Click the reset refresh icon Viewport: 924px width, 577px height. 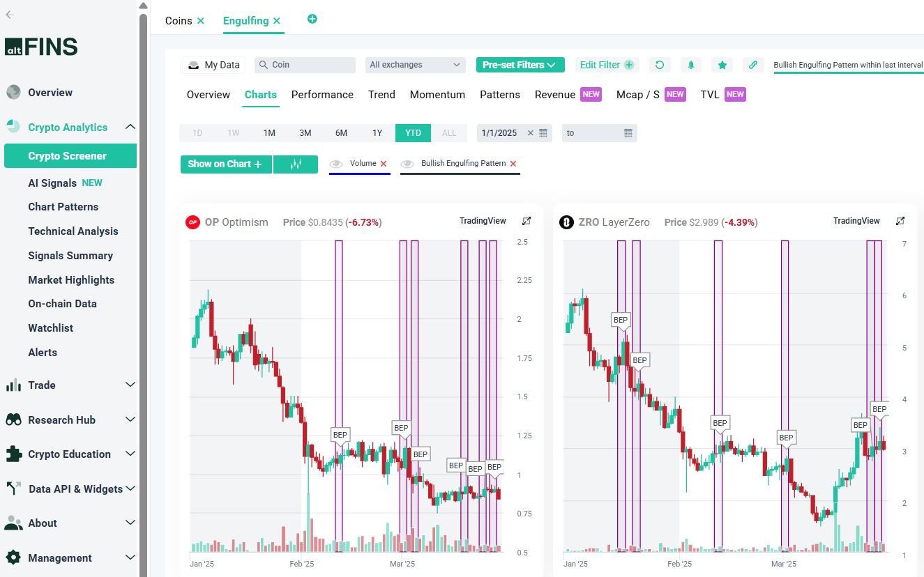pos(660,65)
